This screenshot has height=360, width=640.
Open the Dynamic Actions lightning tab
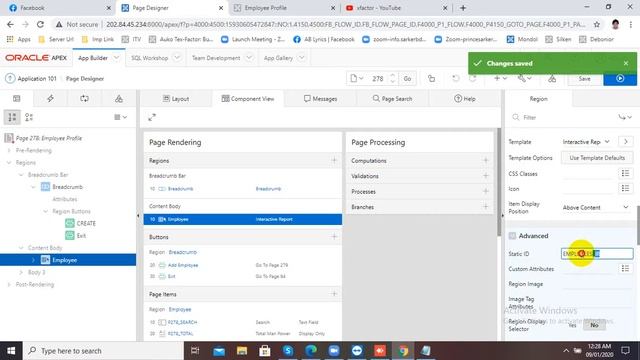pos(51,98)
